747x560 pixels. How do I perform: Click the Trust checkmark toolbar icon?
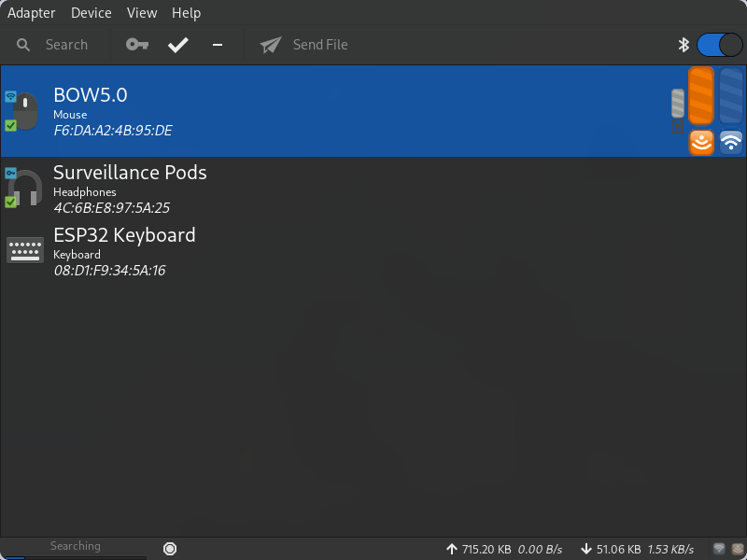[177, 45]
